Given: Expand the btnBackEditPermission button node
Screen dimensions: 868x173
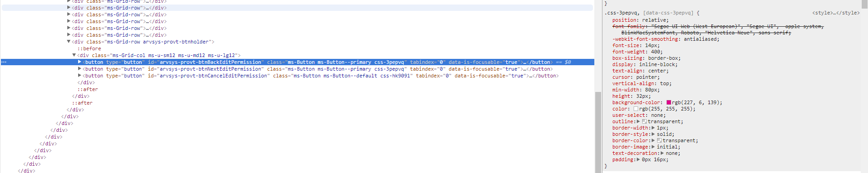Looking at the screenshot, I should coord(79,62).
